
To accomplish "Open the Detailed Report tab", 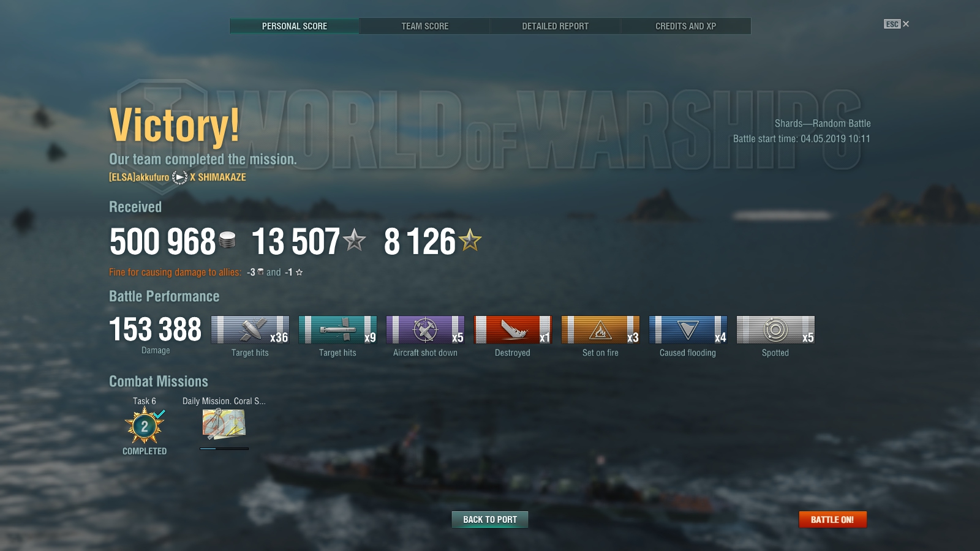I will pyautogui.click(x=555, y=26).
